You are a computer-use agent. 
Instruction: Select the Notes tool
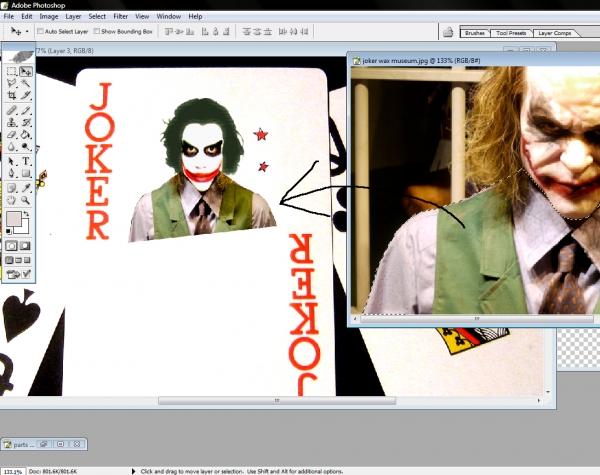(11, 188)
